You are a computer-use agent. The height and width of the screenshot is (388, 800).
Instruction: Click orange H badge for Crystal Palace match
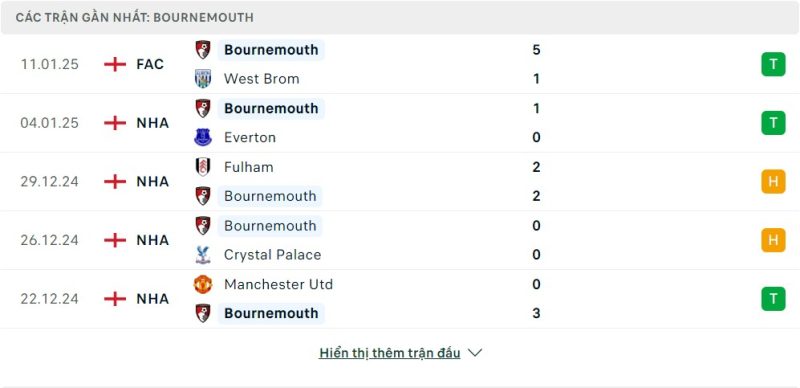pos(773,240)
